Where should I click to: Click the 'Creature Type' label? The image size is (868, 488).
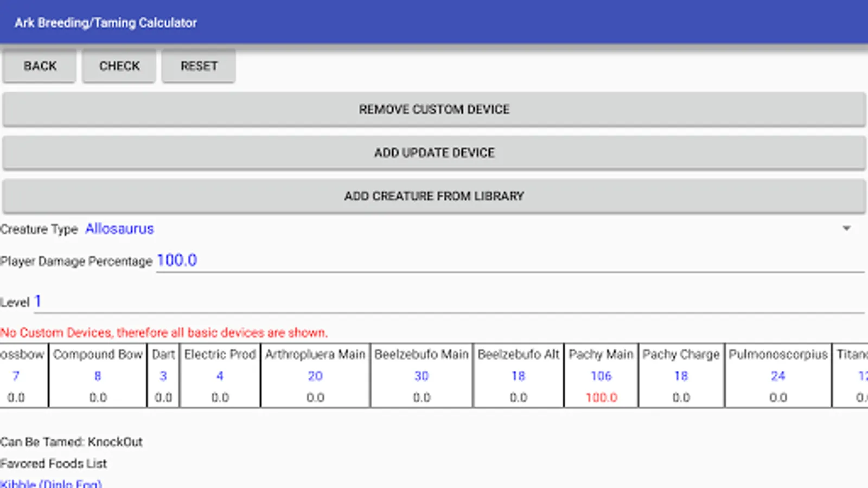tap(39, 229)
